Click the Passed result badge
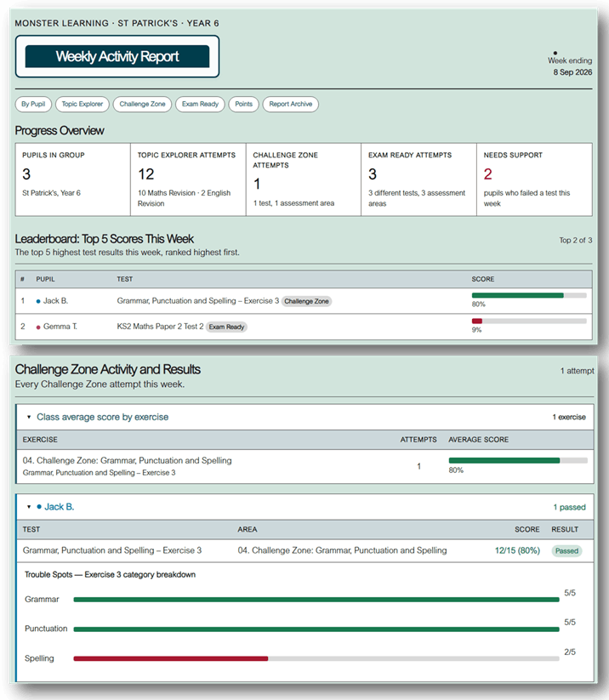Screen dimensions: 609x700 tap(566, 551)
